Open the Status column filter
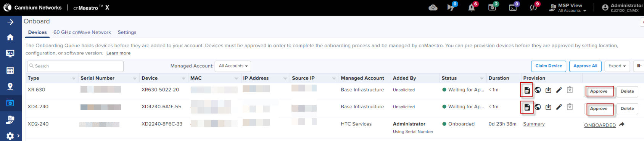 pos(481,78)
